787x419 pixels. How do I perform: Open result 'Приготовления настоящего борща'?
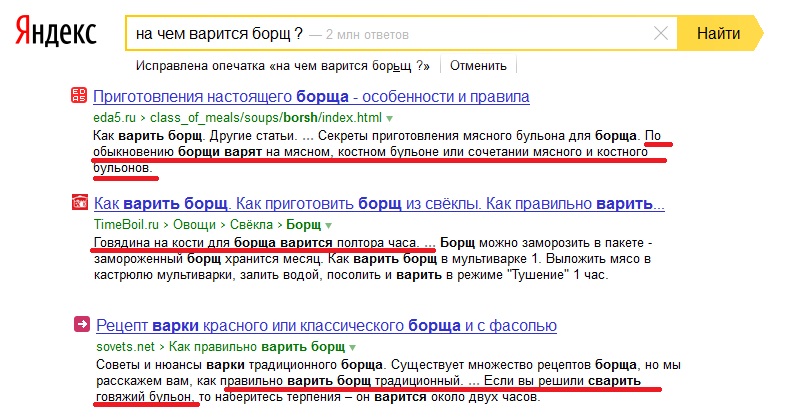[311, 97]
